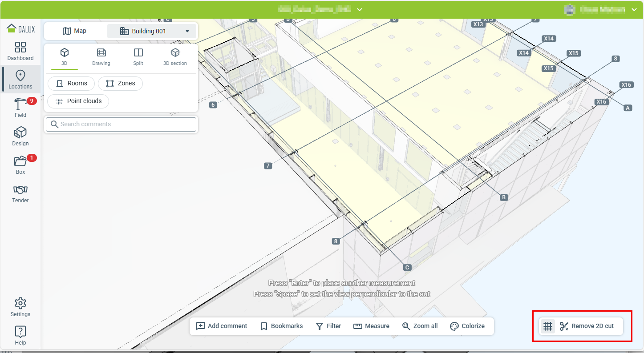Toggle Zones visibility chip
This screenshot has width=644, height=353.
coord(120,83)
